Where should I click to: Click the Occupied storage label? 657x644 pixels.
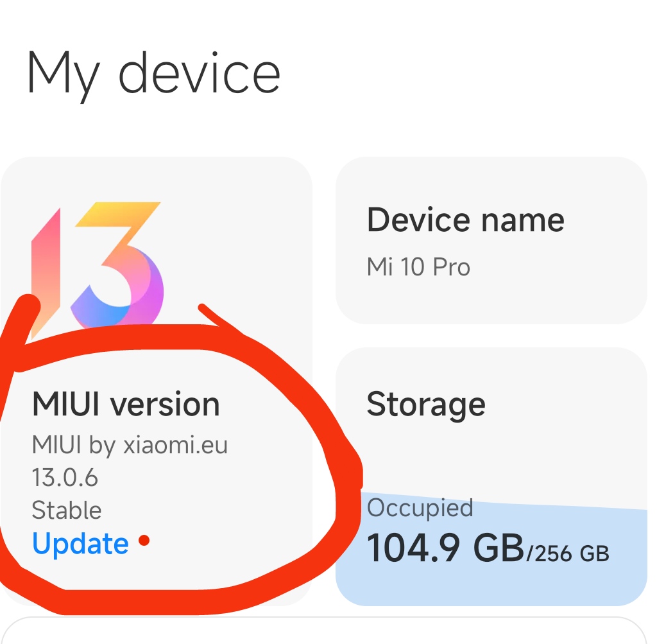(420, 508)
